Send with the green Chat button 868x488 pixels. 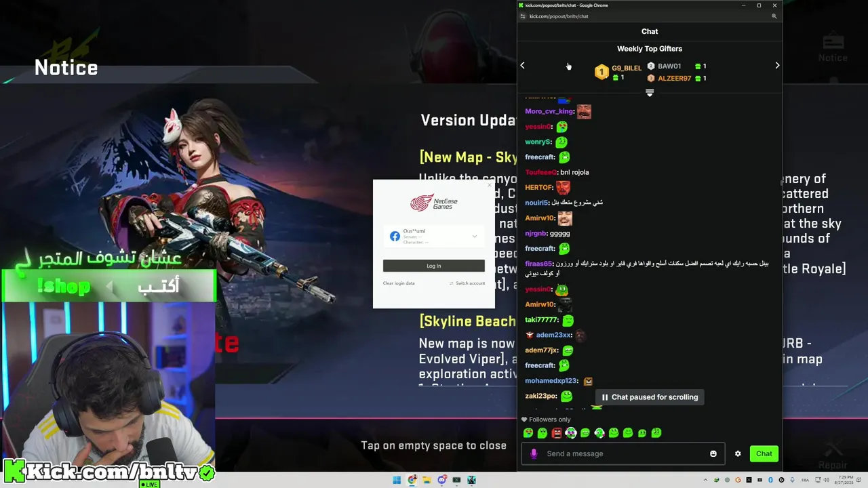coord(764,454)
